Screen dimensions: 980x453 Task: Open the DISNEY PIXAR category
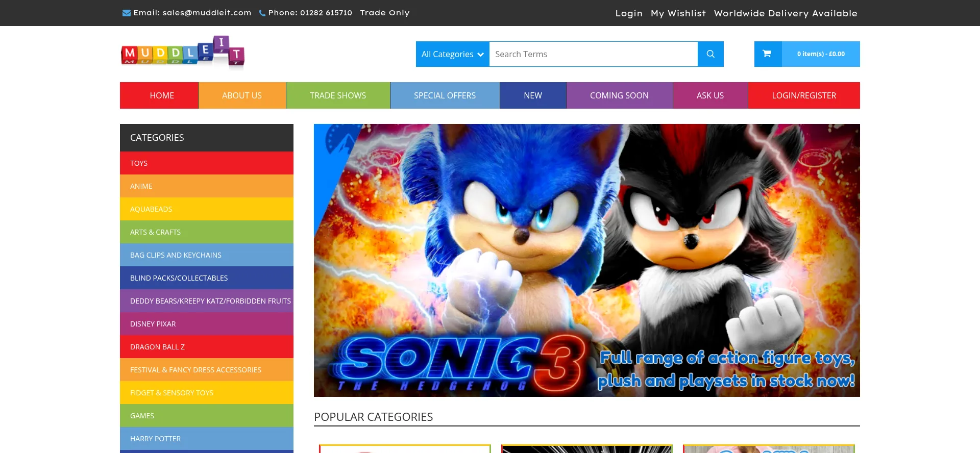[207, 324]
